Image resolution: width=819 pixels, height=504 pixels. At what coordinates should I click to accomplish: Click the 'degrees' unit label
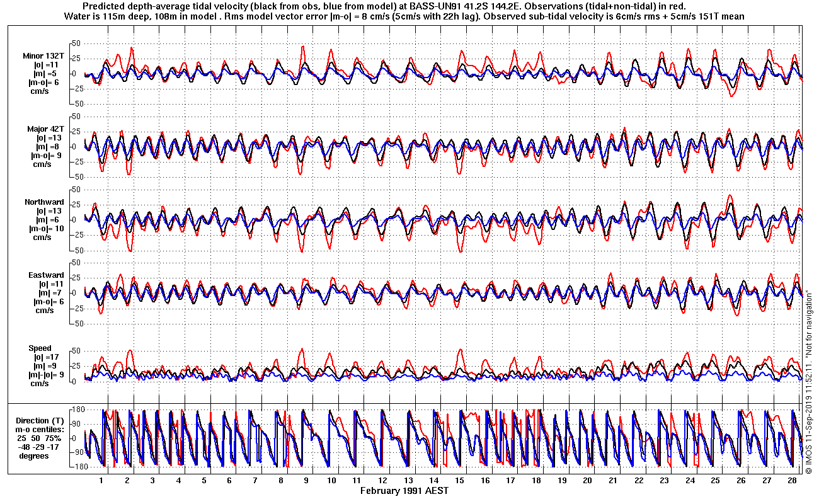pyautogui.click(x=34, y=455)
